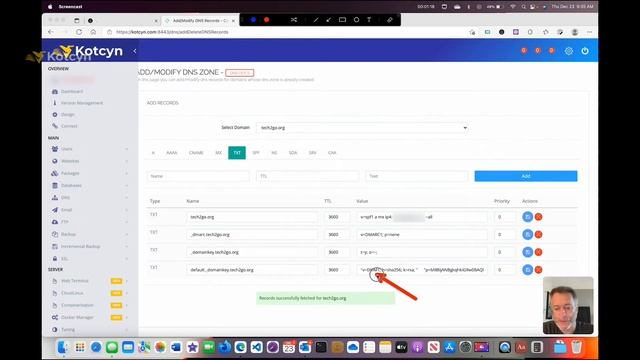
Task: Click the browser address bar URL
Action: point(172,32)
